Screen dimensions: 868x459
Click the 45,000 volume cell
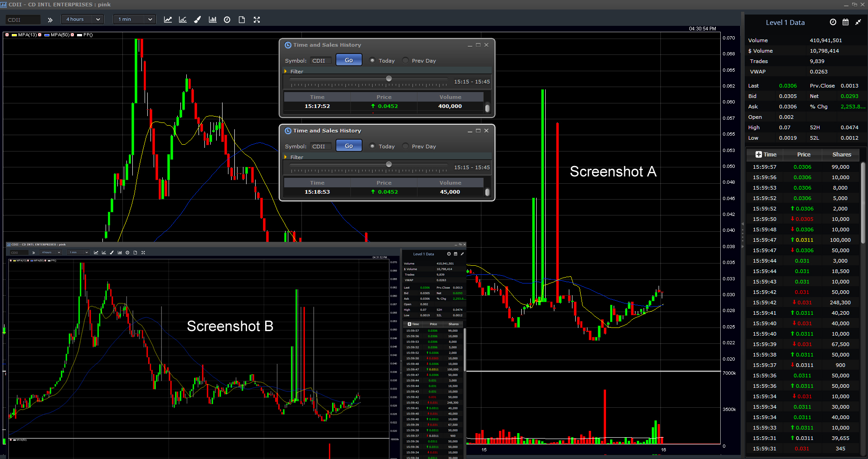click(450, 192)
